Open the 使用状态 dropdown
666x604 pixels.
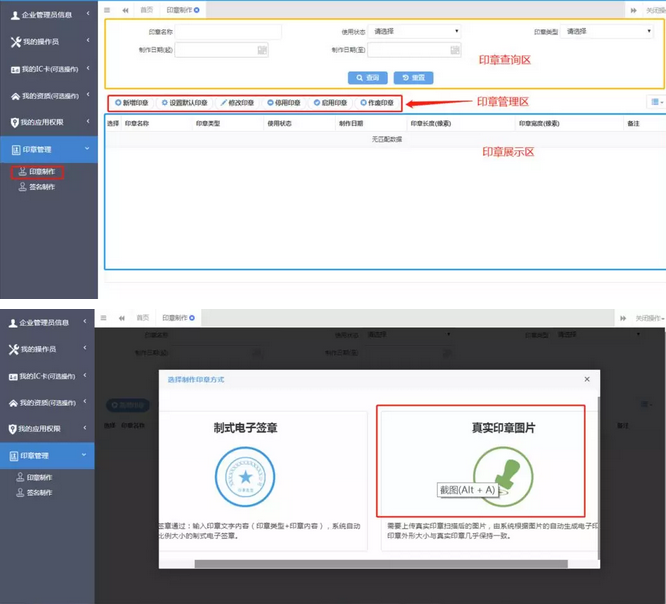tap(415, 32)
